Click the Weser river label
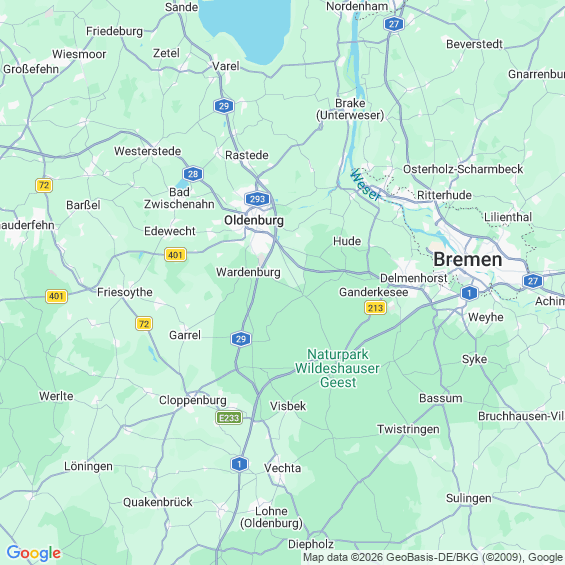 (365, 185)
